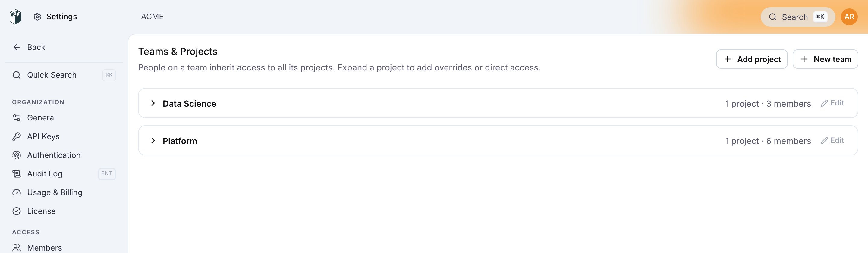Viewport: 868px width, 253px height.
Task: Click the magnifier icon in top Search box
Action: (773, 17)
